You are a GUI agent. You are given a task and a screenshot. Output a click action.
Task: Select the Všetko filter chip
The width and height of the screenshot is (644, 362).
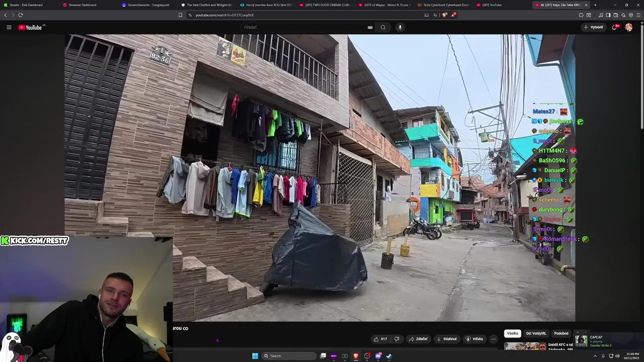512,333
